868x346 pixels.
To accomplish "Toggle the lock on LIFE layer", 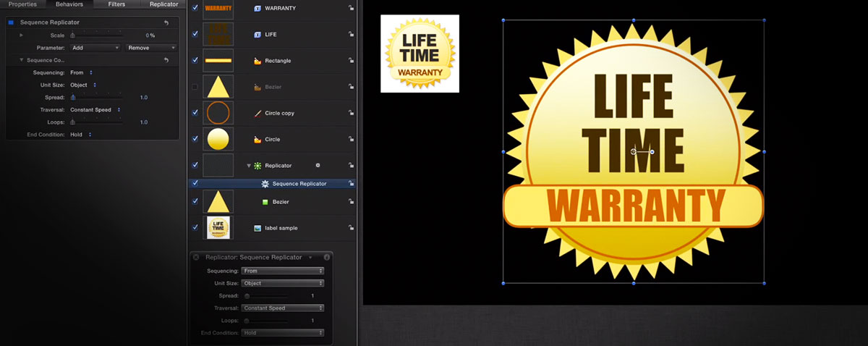I will click(x=350, y=35).
